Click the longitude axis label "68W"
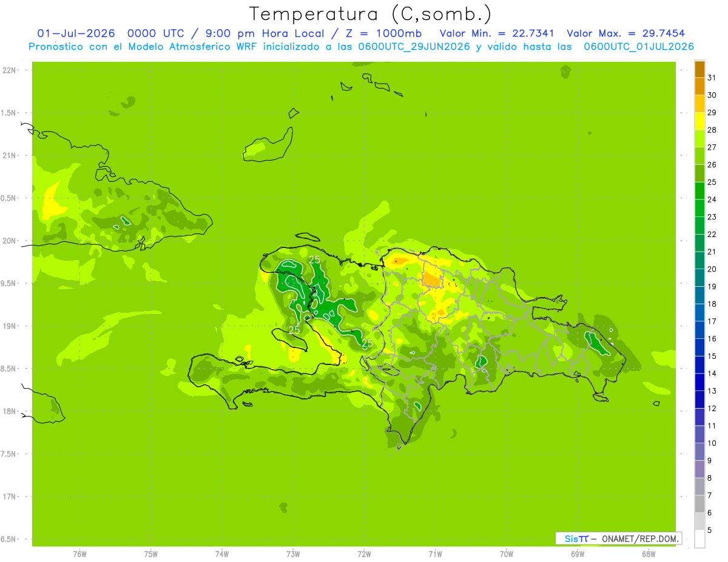This screenshot has width=728, height=562. point(649,554)
